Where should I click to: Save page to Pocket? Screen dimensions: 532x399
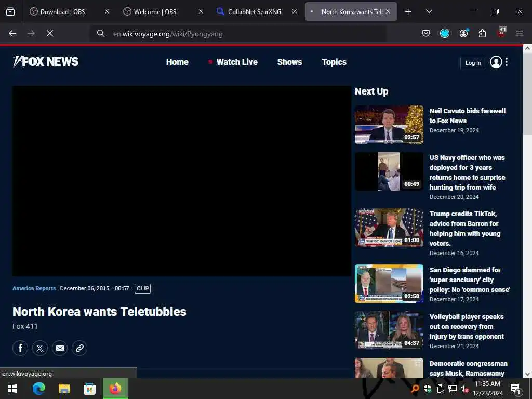tap(426, 33)
